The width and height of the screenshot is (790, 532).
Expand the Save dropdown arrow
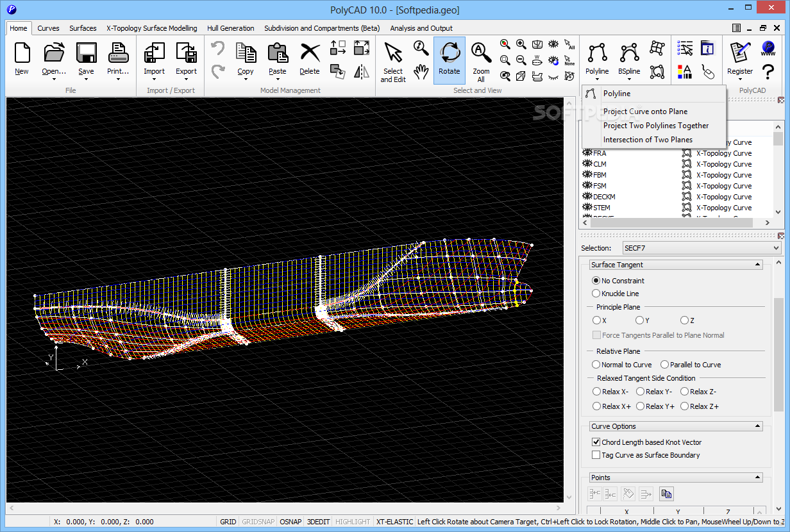86,79
